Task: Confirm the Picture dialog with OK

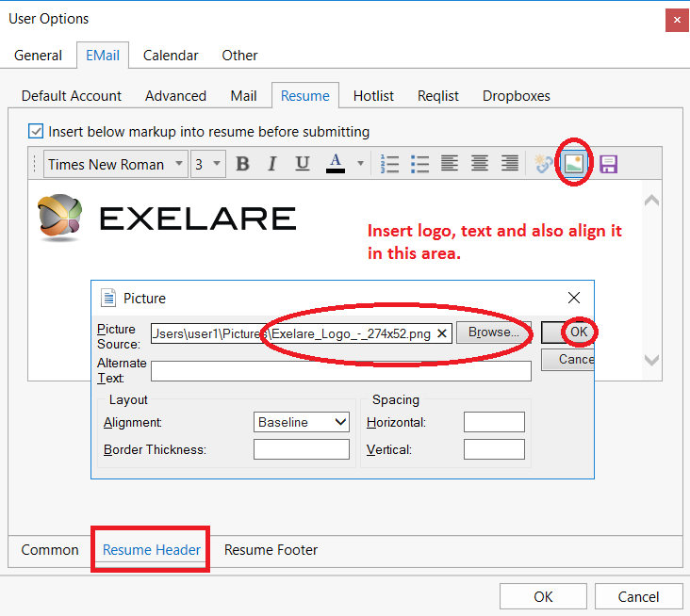Action: point(568,332)
